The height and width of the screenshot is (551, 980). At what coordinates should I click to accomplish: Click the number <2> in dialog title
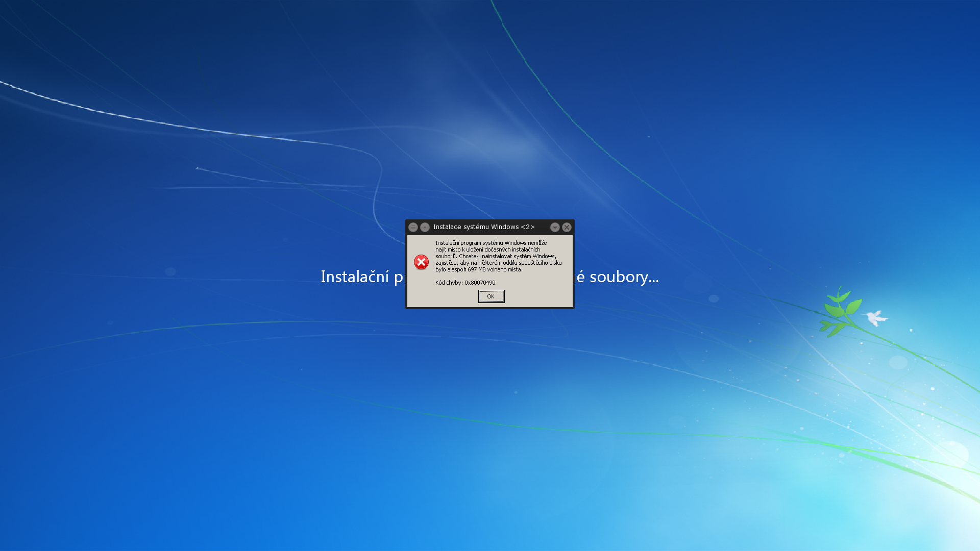click(x=528, y=227)
